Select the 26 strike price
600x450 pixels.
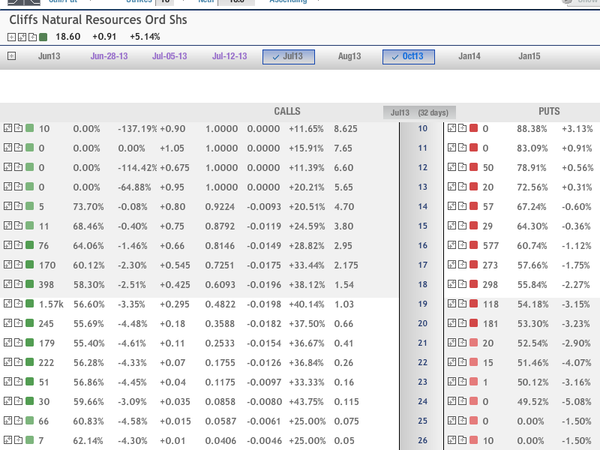click(422, 441)
